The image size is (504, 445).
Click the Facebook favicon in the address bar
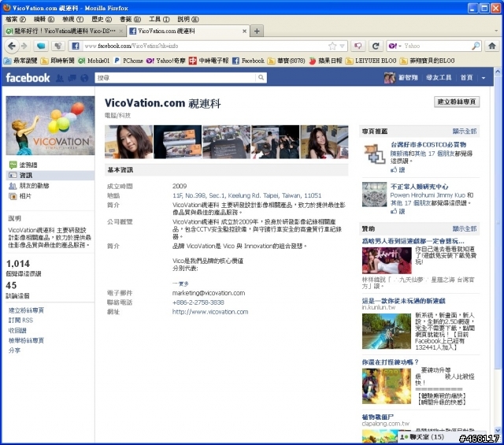pos(76,46)
